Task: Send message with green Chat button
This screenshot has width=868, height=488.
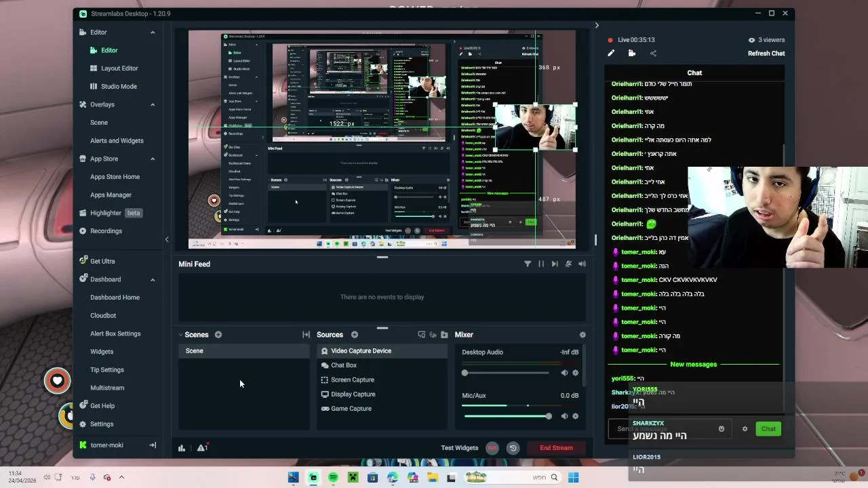Action: click(x=768, y=429)
